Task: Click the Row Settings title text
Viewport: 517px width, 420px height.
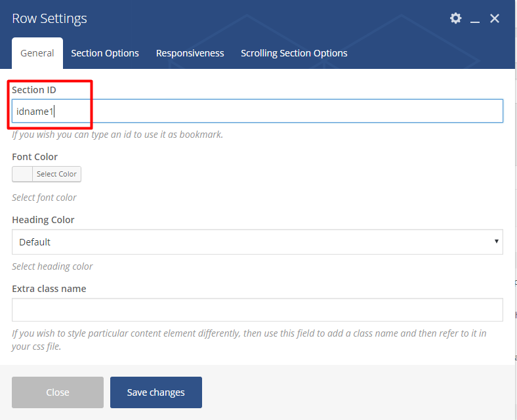Action: pyautogui.click(x=49, y=18)
